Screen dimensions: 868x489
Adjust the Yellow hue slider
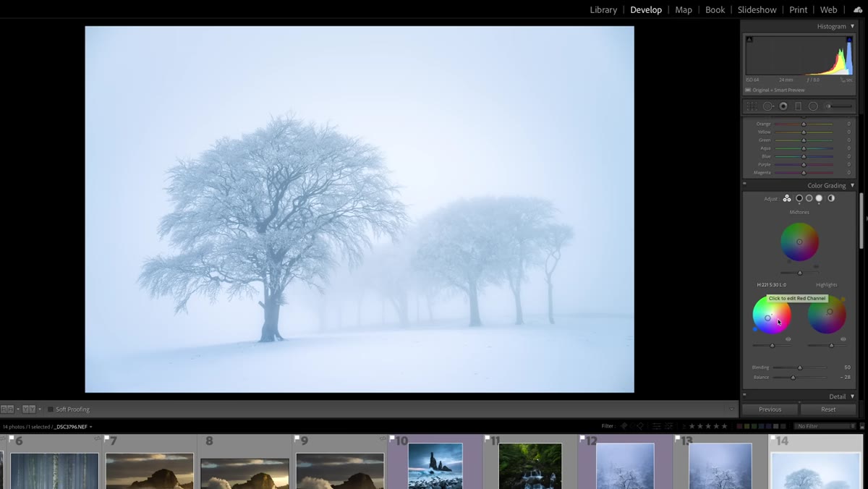(804, 132)
